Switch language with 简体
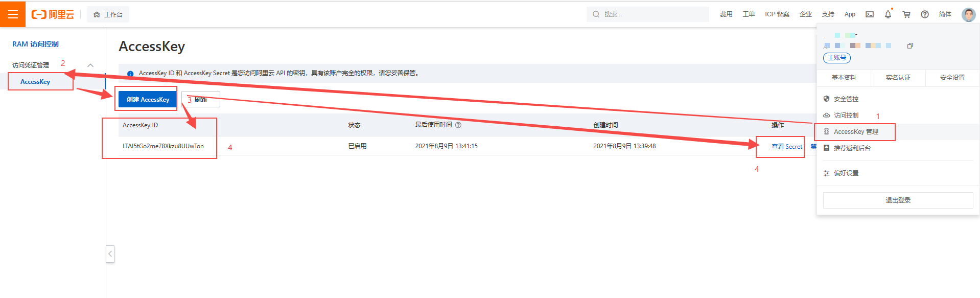This screenshot has height=298, width=980. [945, 14]
